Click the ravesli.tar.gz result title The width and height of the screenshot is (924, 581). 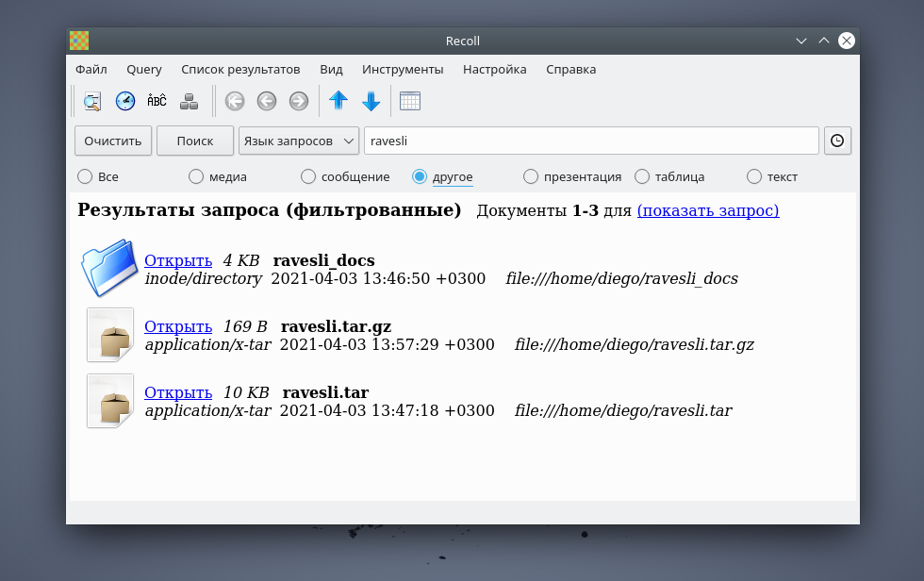pos(336,326)
